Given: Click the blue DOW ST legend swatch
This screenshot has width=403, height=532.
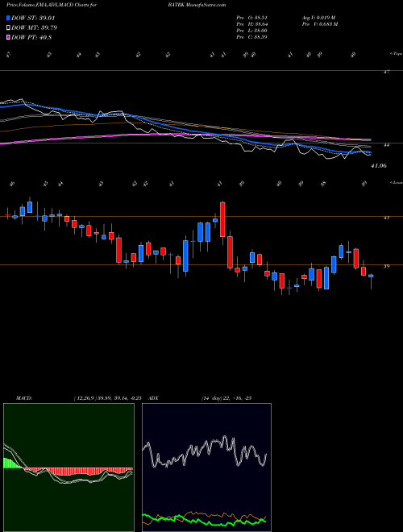Looking at the screenshot, I should click(x=8, y=18).
